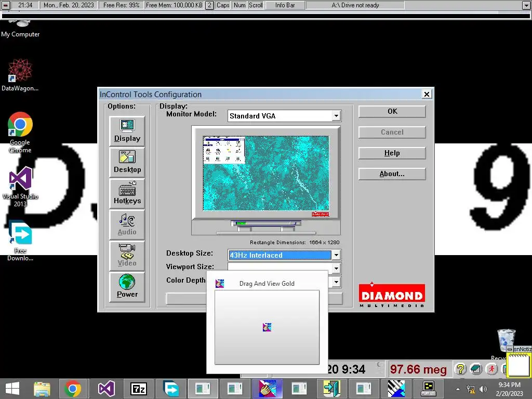Click the striped black-and-white taskbar icon
Viewport: 532px width, 399px height.
click(396, 389)
